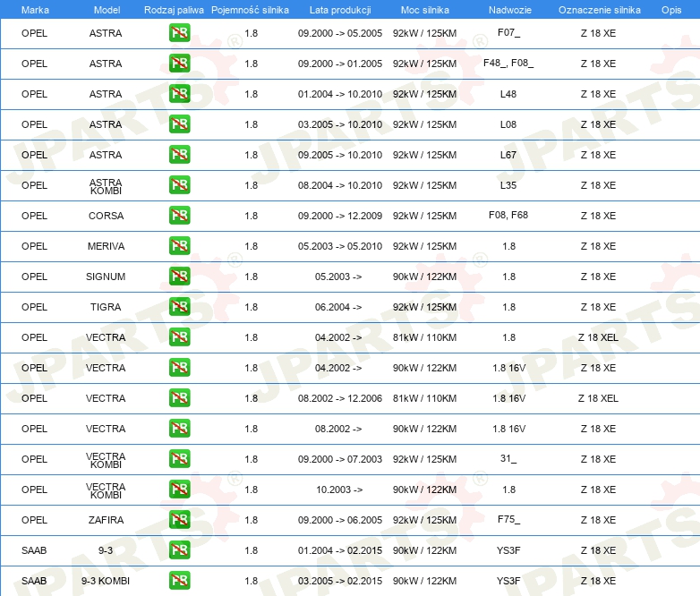Click fuel icon in Astra L48 row

[x=179, y=94]
